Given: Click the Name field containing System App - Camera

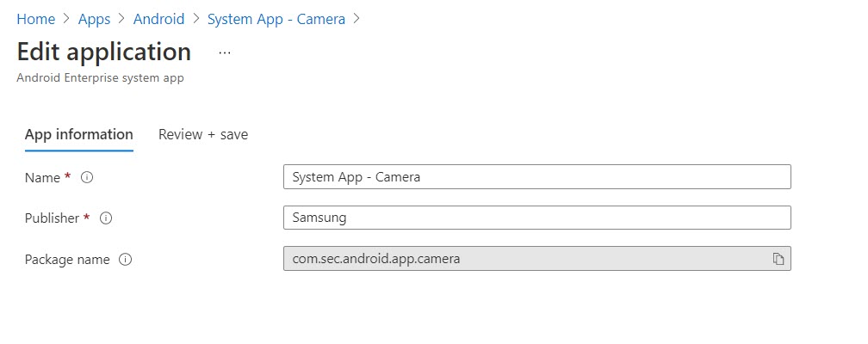Looking at the screenshot, I should click(537, 177).
